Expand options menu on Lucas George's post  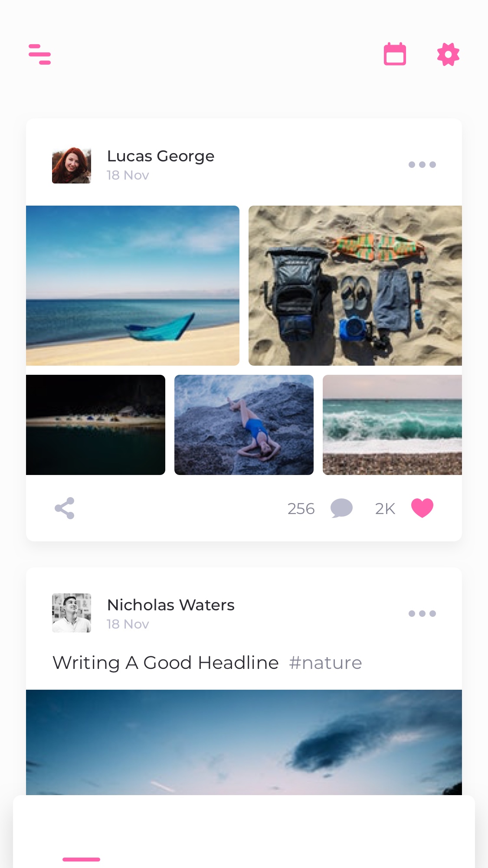point(422,164)
